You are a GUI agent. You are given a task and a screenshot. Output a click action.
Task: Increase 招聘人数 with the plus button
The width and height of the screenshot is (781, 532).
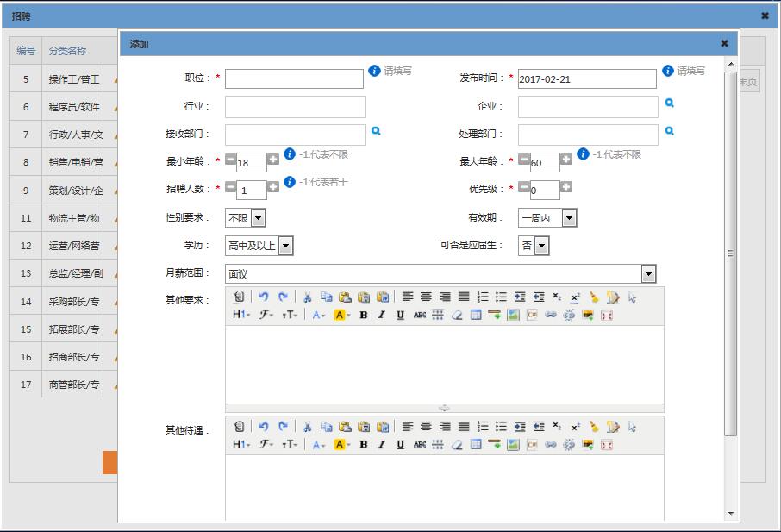click(273, 186)
